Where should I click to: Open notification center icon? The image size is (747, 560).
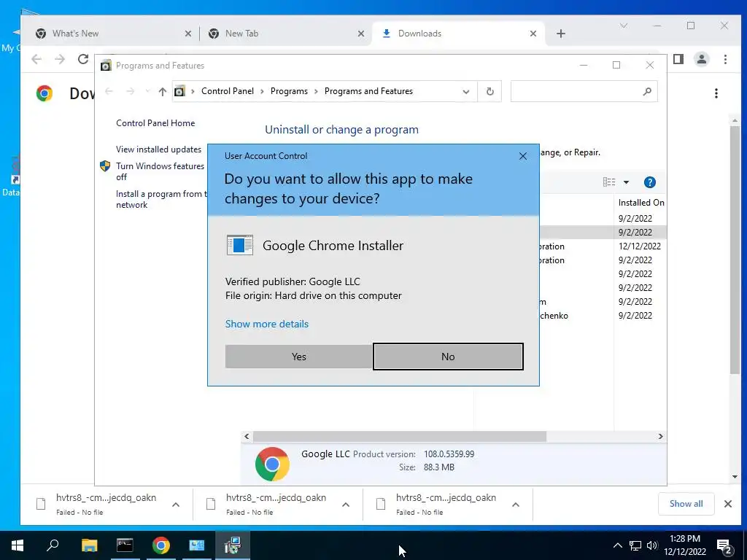724,546
